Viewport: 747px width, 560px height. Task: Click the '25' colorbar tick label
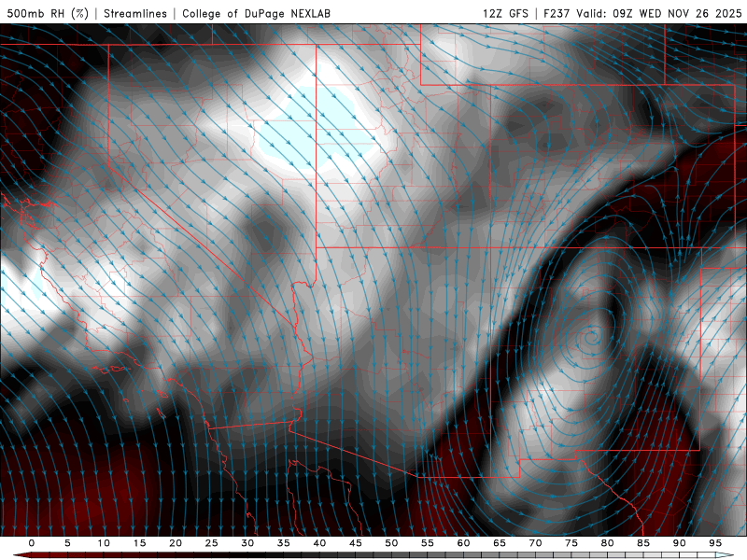[x=211, y=543]
